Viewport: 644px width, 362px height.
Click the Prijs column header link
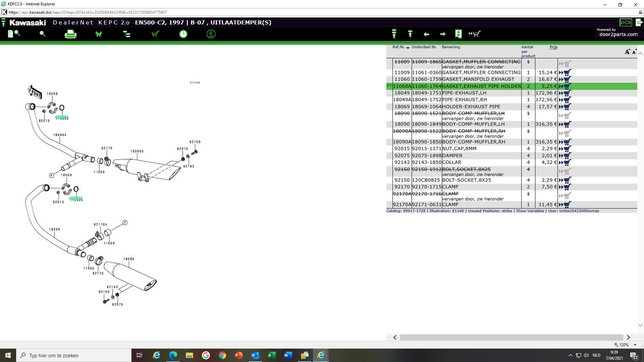(553, 47)
